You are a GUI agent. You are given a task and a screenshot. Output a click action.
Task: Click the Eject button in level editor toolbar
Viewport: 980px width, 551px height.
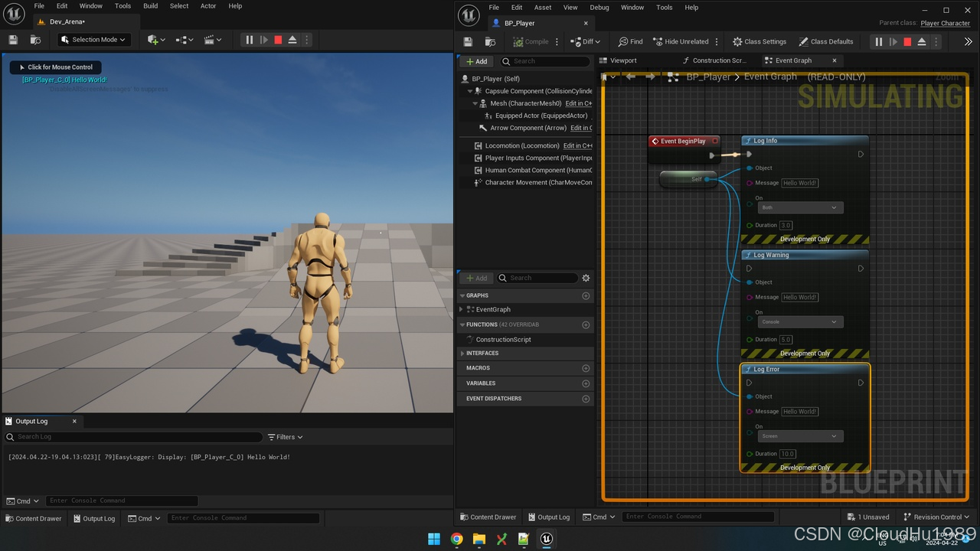pos(292,40)
